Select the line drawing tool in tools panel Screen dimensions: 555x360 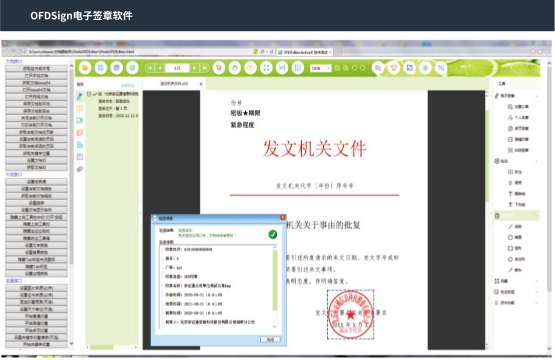coord(515,227)
